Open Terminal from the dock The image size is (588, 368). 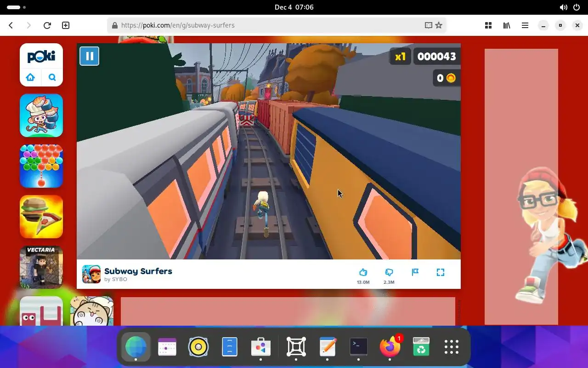click(x=358, y=347)
